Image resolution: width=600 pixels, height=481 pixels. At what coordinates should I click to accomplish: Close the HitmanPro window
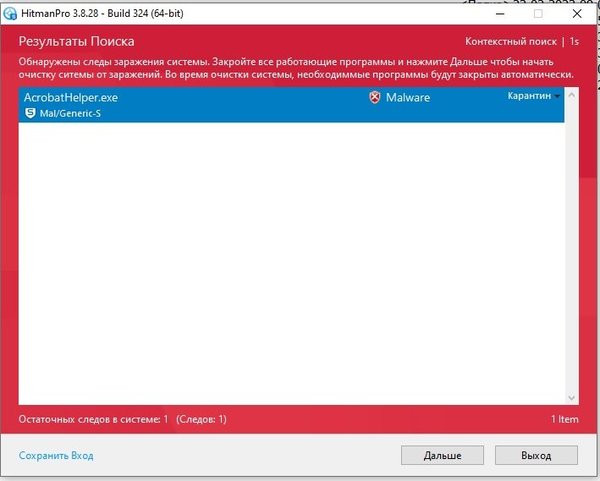(x=577, y=14)
